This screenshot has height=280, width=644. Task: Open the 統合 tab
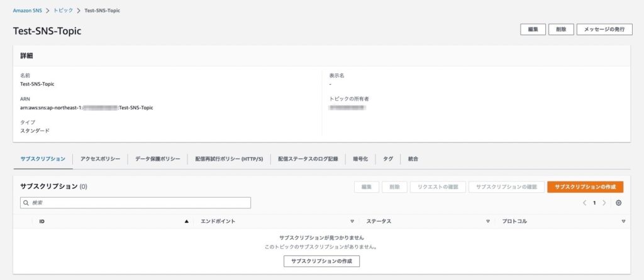point(413,159)
